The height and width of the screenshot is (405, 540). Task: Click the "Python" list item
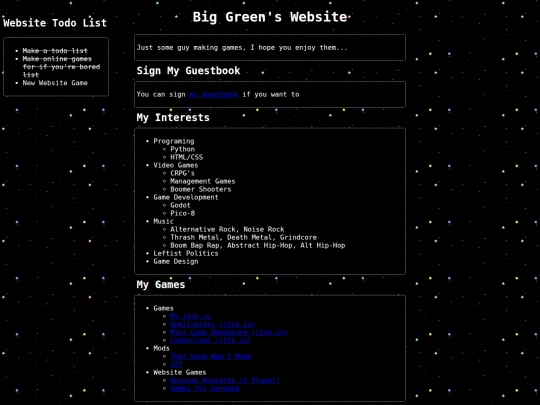(183, 149)
